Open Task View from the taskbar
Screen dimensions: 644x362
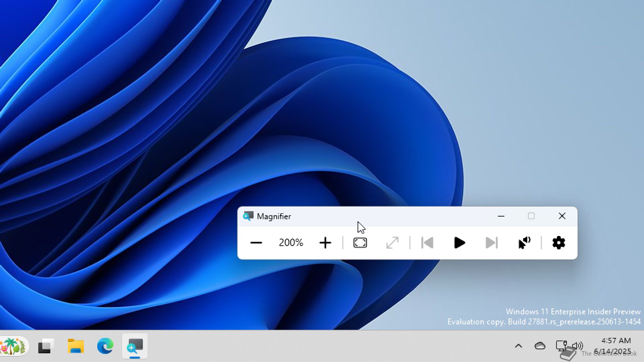click(x=46, y=346)
